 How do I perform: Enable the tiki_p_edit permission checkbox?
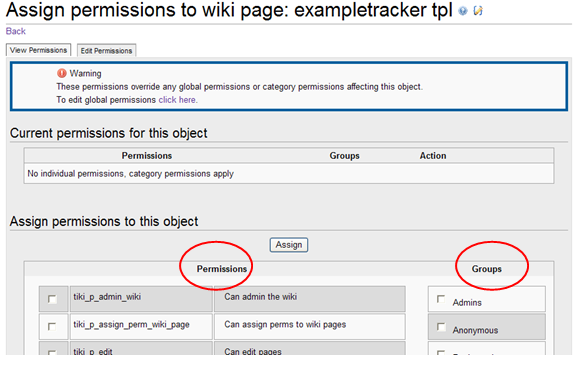52,353
